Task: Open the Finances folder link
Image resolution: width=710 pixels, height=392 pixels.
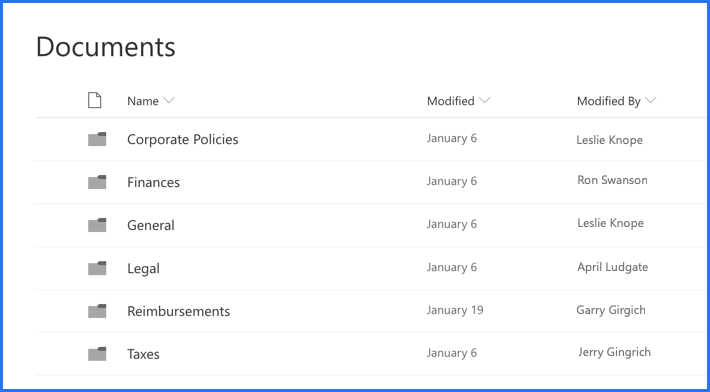Action: (x=154, y=182)
